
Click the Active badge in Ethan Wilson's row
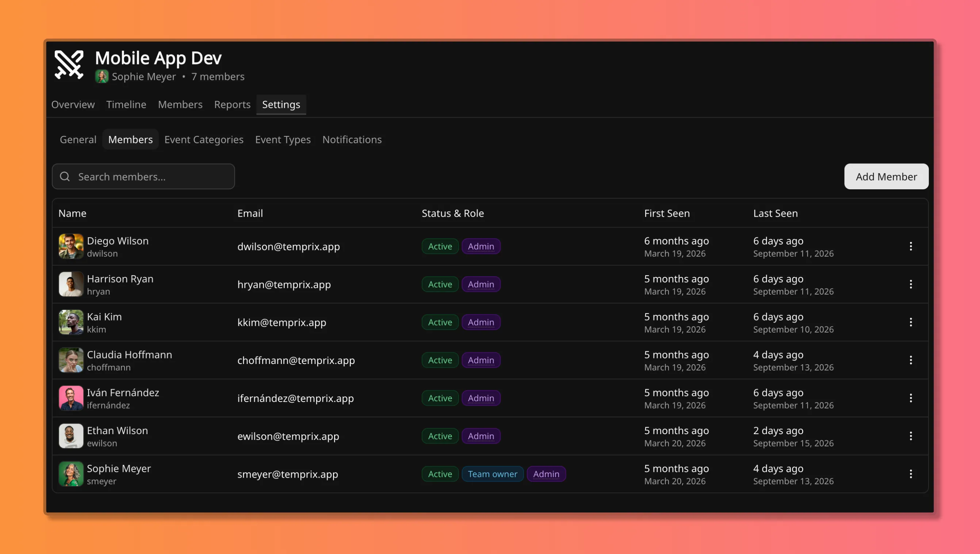(440, 436)
